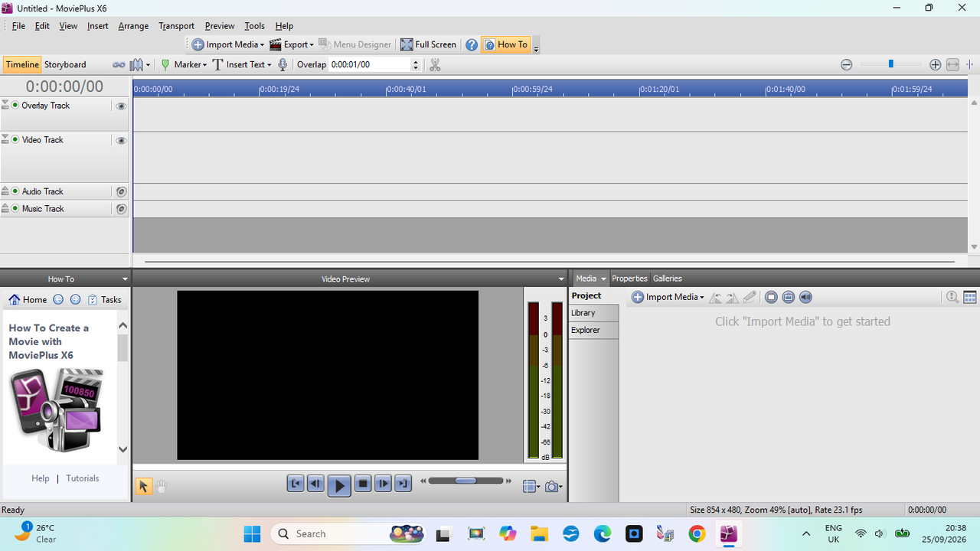Click the Split scissors icon in timeline toolbar

coord(435,65)
